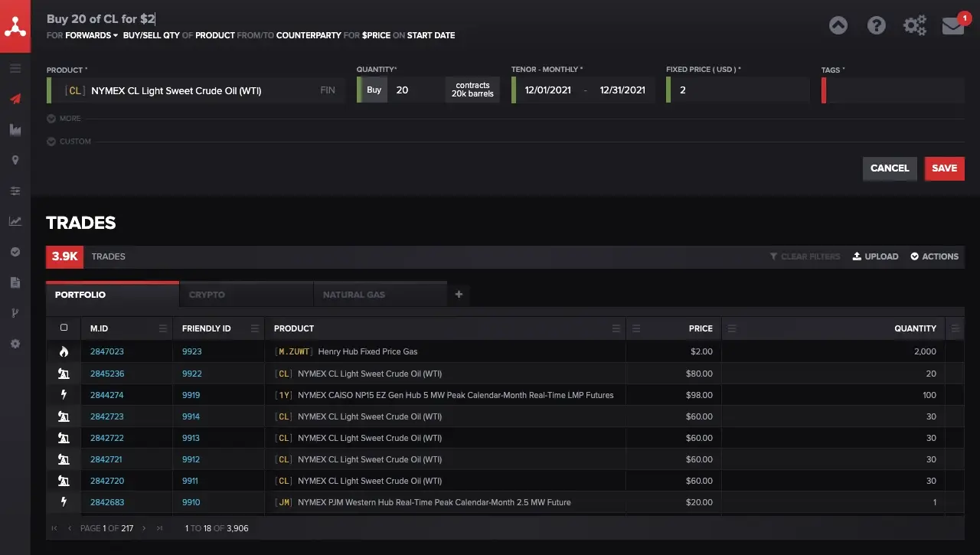
Task: Click the collapse chevron-up circle icon
Action: (x=838, y=25)
